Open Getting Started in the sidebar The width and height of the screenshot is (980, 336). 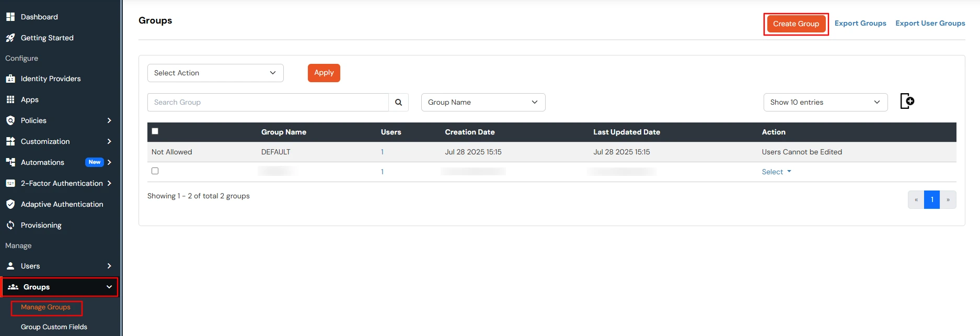[x=47, y=38]
